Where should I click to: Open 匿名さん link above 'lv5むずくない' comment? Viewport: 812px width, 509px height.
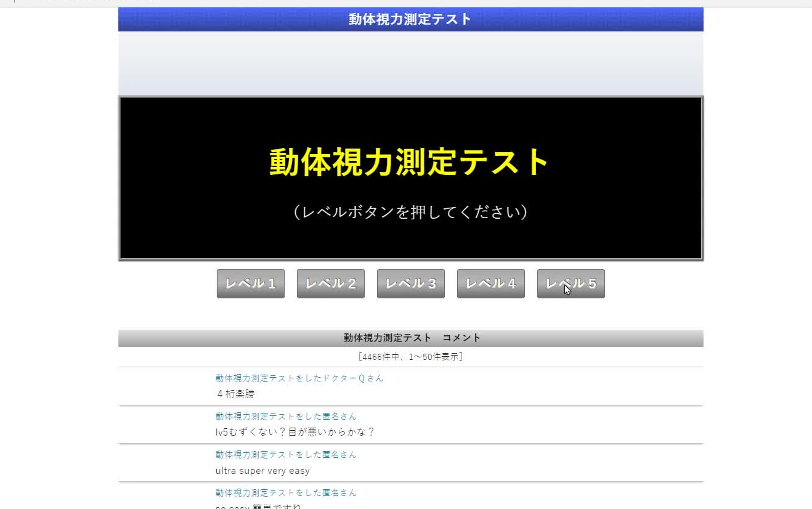(286, 417)
